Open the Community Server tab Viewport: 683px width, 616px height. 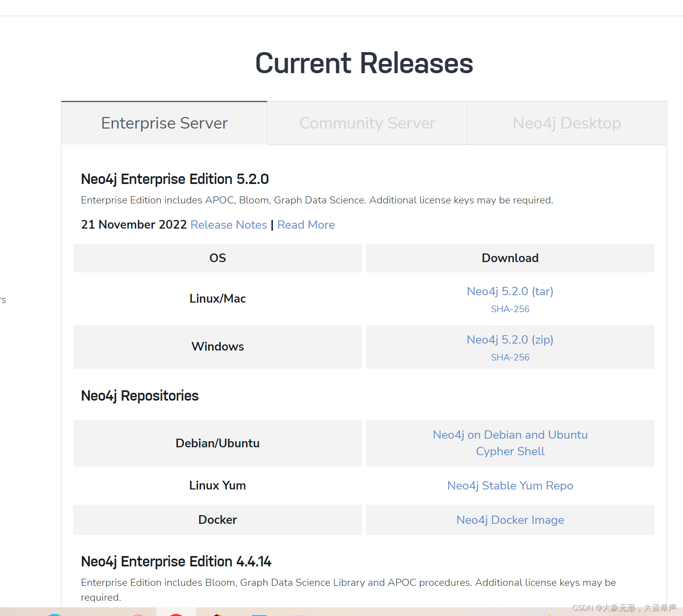click(367, 123)
